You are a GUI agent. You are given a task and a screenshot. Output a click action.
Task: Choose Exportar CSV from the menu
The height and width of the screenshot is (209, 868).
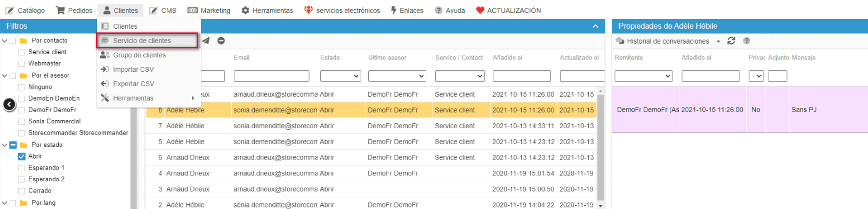pyautogui.click(x=133, y=83)
